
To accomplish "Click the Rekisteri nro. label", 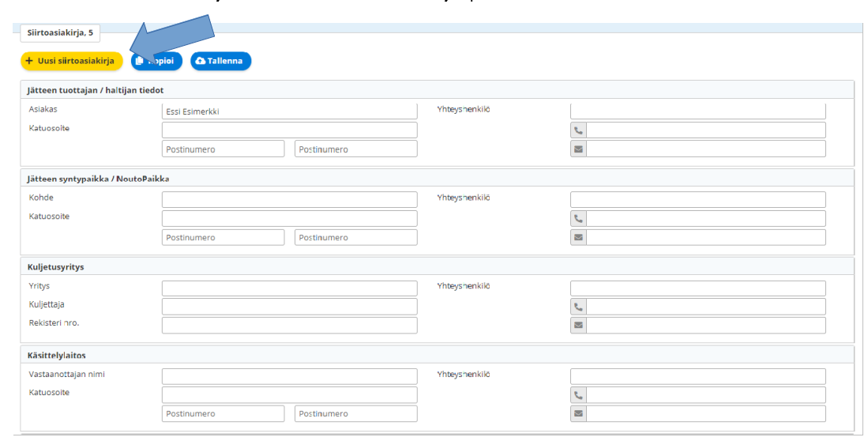I will (54, 322).
